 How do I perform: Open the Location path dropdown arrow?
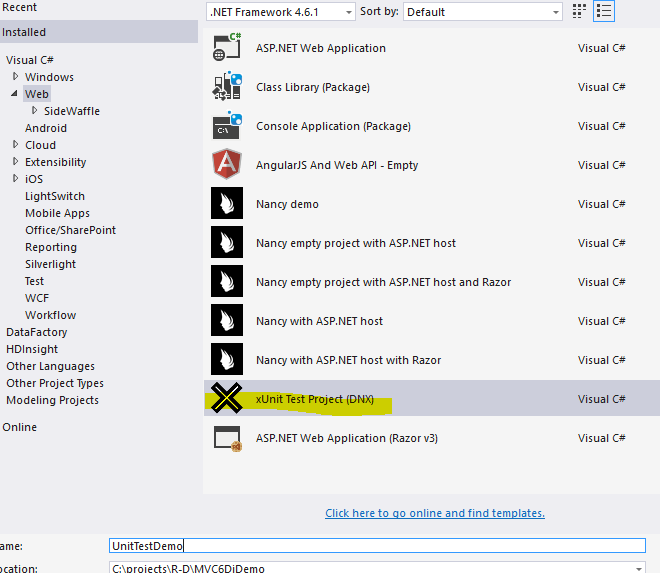click(x=639, y=568)
